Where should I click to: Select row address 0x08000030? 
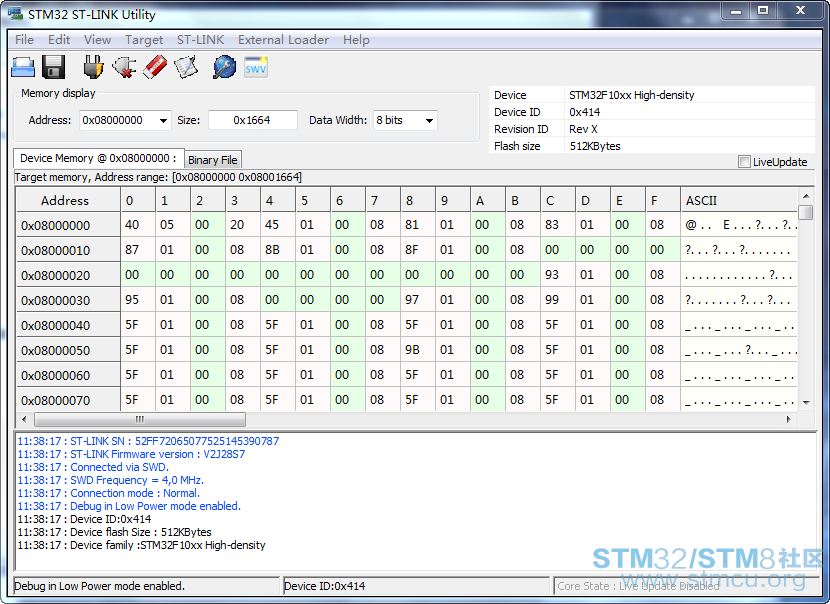[68, 300]
